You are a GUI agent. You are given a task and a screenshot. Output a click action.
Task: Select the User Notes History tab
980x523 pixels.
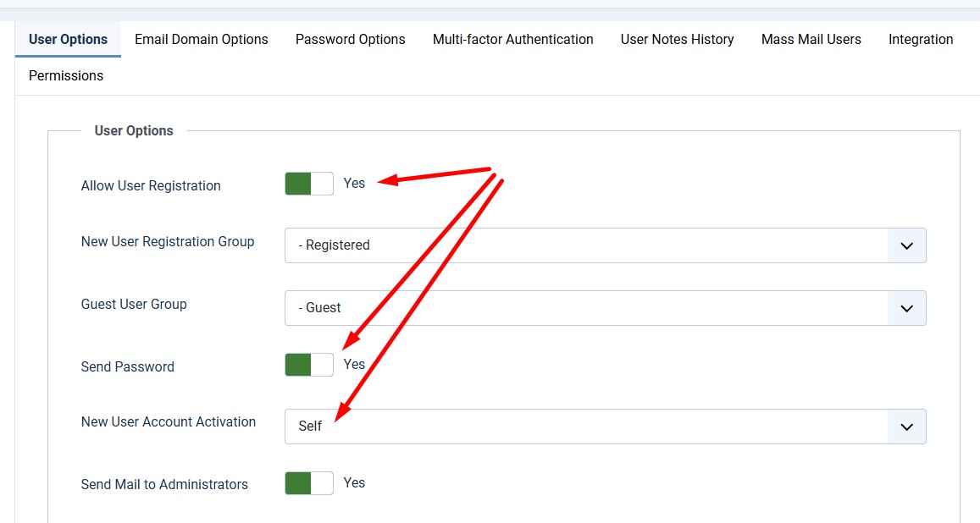(677, 40)
